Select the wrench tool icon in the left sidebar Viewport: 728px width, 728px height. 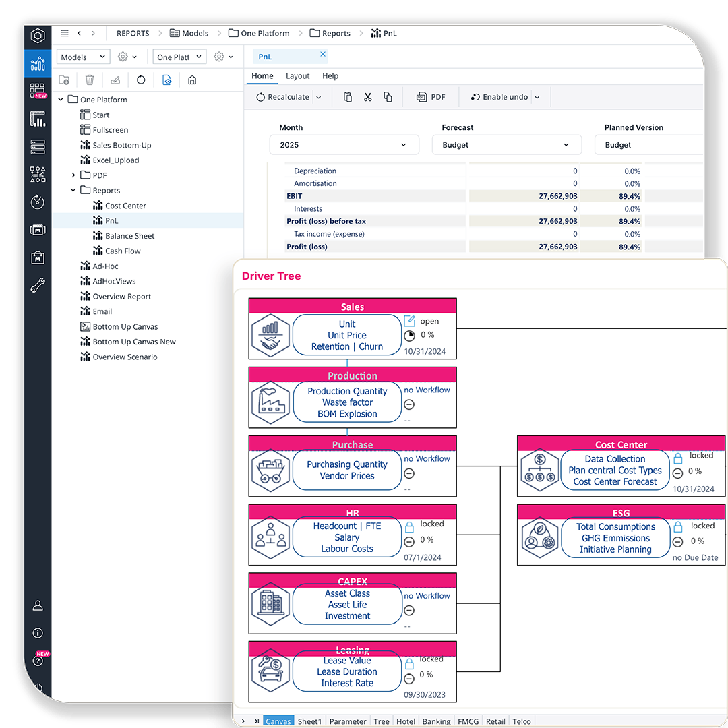click(x=37, y=285)
